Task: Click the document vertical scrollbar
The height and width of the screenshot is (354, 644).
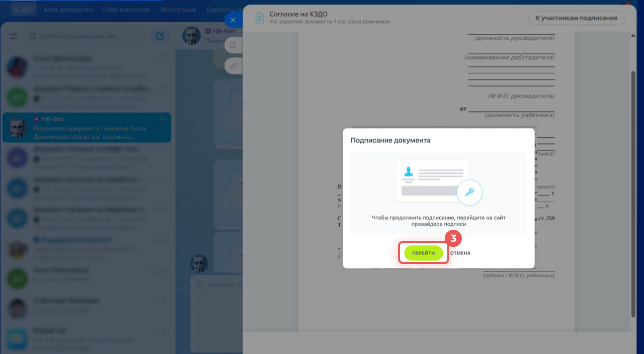Action: (x=633, y=194)
